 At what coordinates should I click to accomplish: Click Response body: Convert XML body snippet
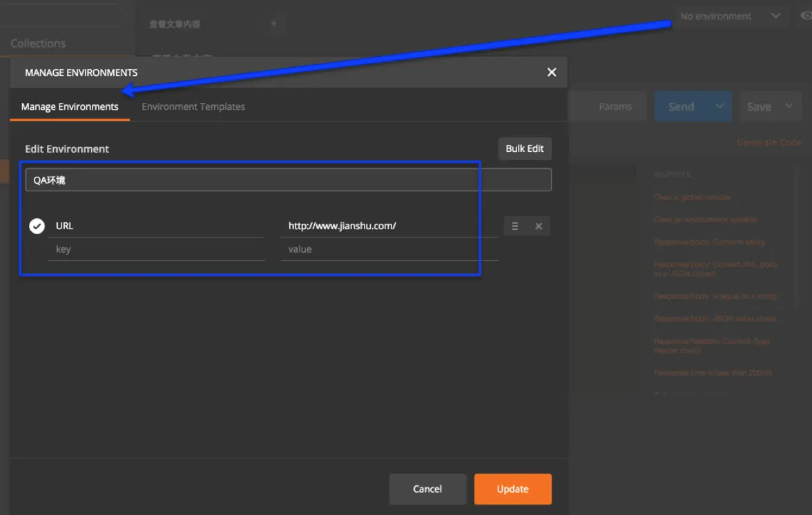click(x=715, y=269)
